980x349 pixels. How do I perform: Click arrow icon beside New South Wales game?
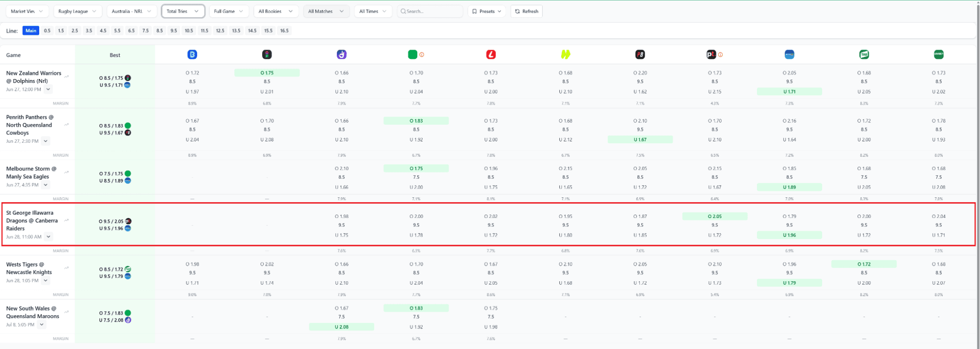point(67,312)
